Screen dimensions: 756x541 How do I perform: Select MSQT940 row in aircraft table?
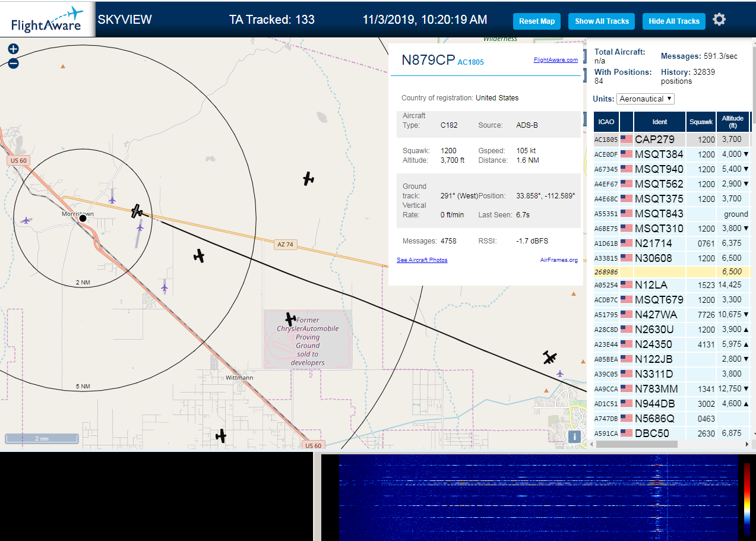point(672,169)
